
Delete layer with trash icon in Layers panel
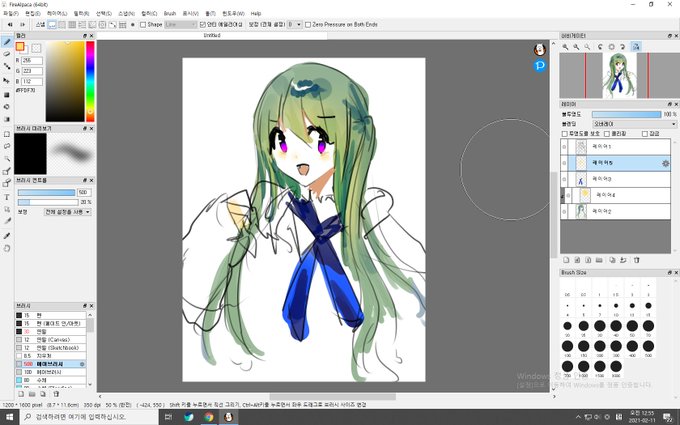637,260
